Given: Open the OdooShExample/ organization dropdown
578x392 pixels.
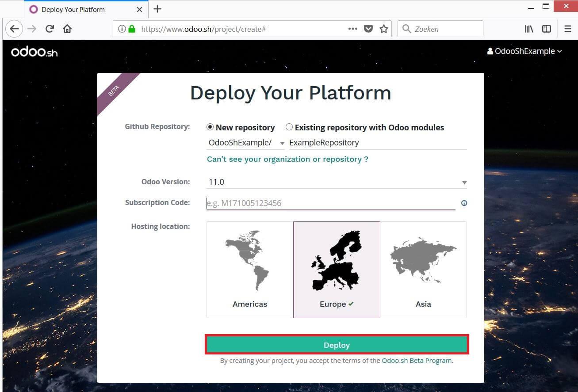Looking at the screenshot, I should (x=246, y=143).
